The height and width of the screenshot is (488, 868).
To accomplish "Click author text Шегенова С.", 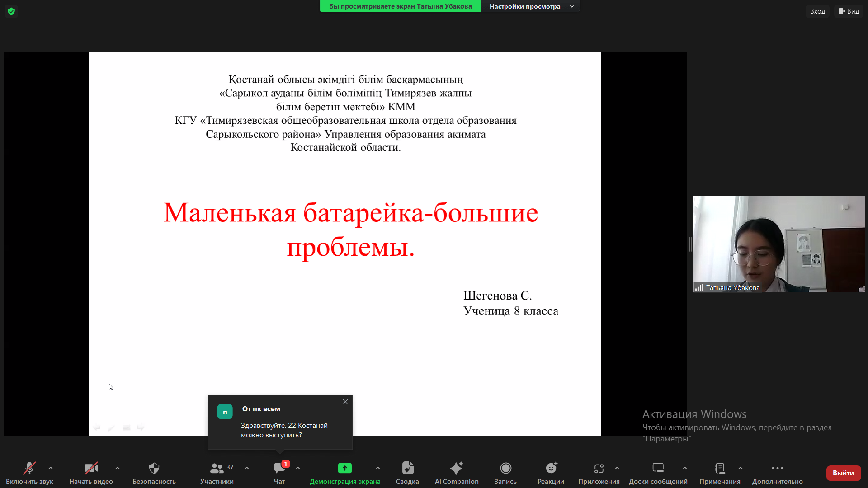I will tap(498, 296).
